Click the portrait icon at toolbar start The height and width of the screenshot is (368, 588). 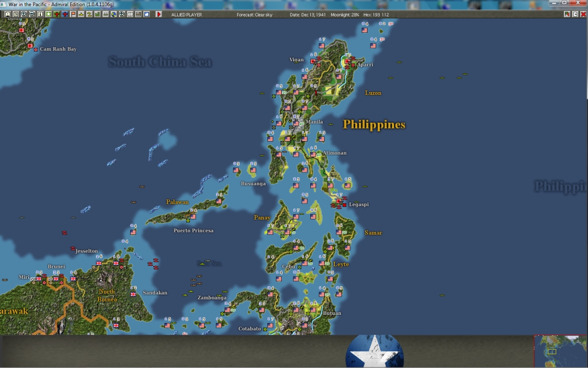tap(8, 14)
